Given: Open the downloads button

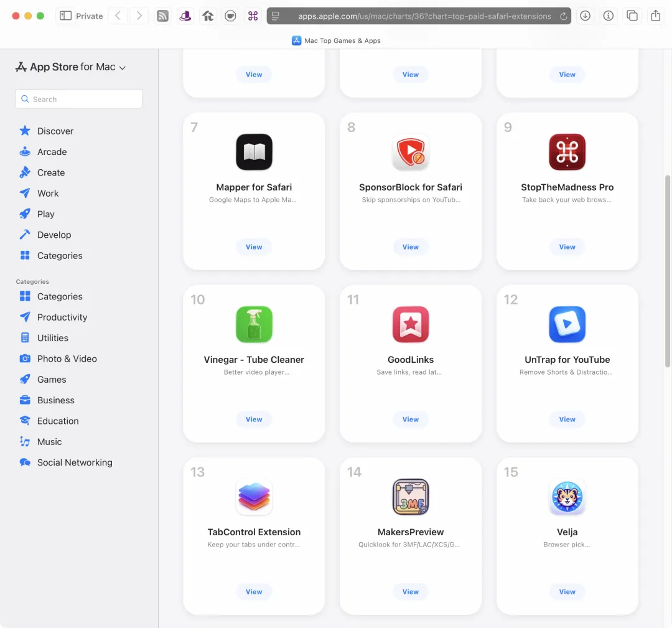Looking at the screenshot, I should coord(585,16).
